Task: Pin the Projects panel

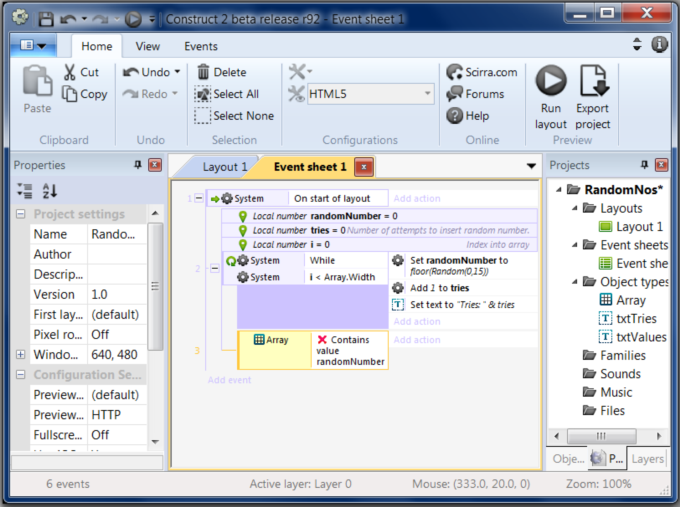Action: [x=644, y=165]
